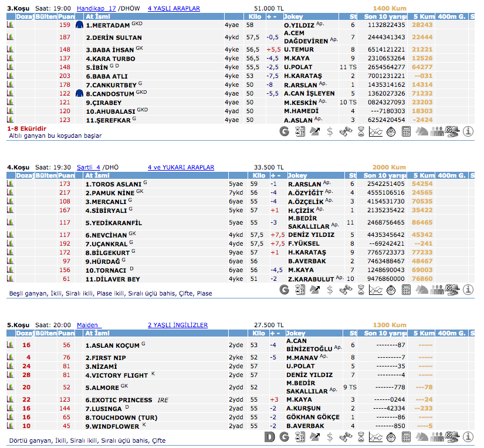Open bar chart icon for EXOTIC PRINCESS row
Viewport: 484px width, 448px height.
tap(10, 399)
